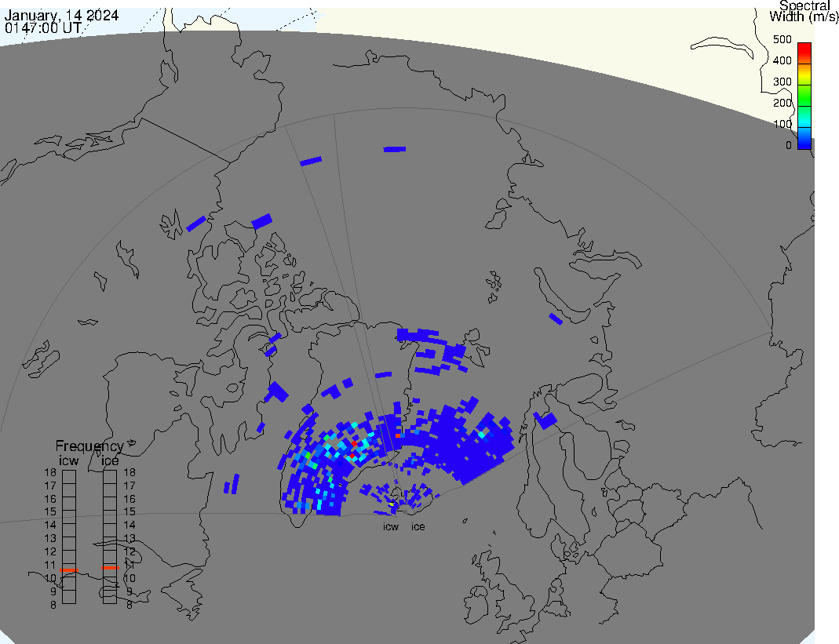Click the timestamp "0147:00 UT"
The height and width of the screenshot is (644, 839).
[x=43, y=27]
